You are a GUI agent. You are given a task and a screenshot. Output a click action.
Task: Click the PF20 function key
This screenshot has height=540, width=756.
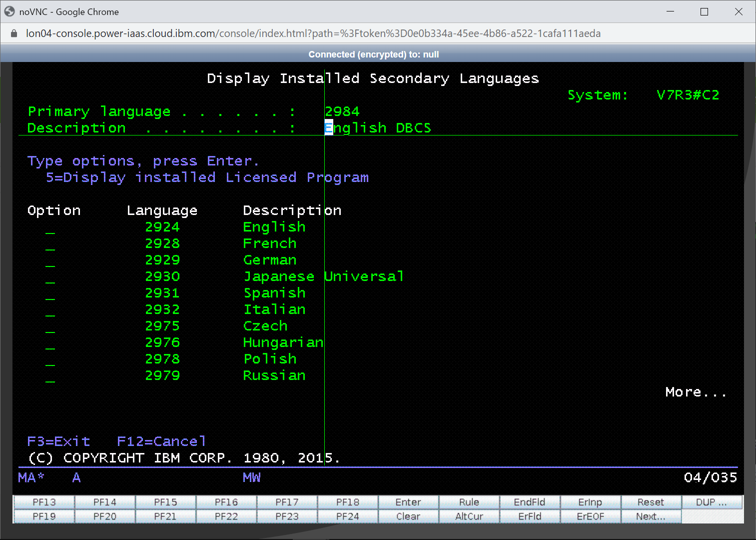click(105, 516)
